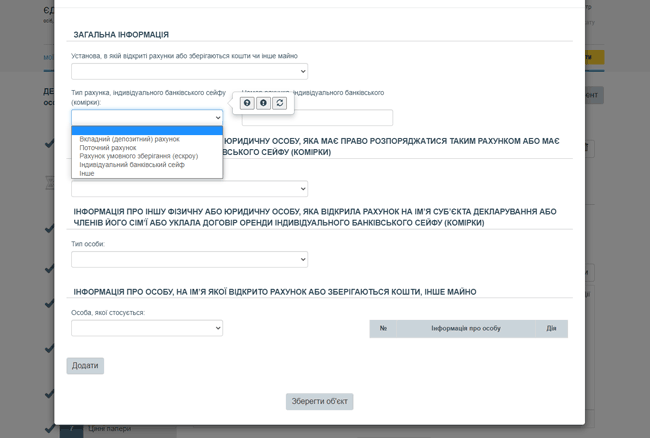Expand the 'Тип особи' dropdown
The image size is (650, 438).
click(x=189, y=260)
